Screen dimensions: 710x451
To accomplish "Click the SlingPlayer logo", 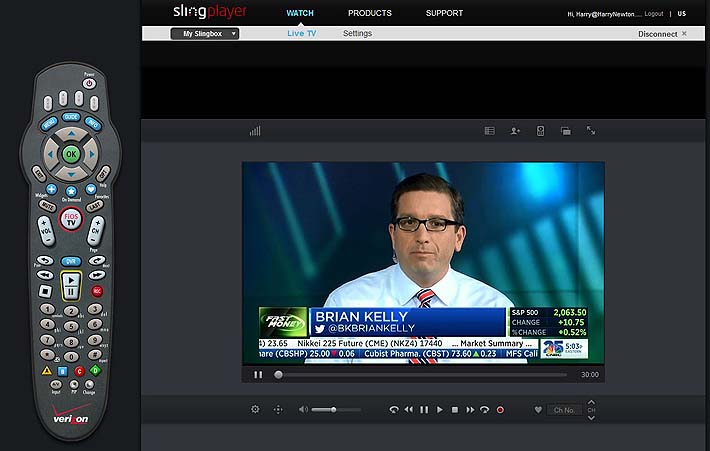I will 210,12.
